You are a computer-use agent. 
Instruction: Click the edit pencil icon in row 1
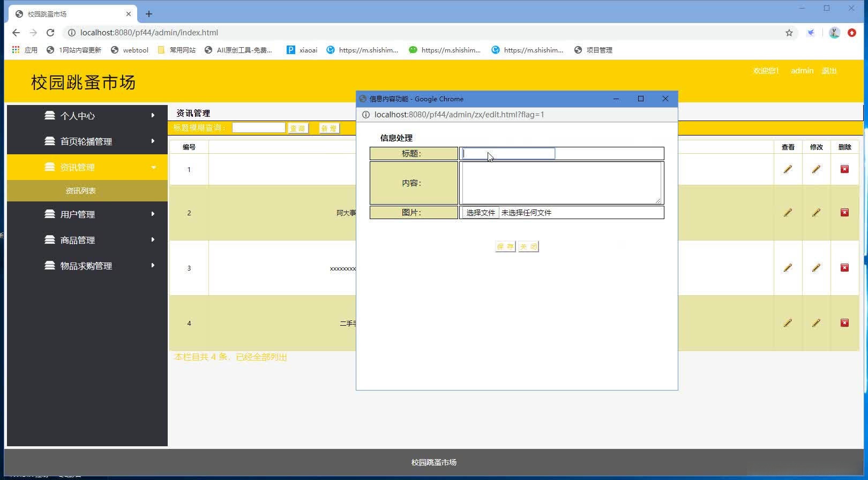(816, 169)
